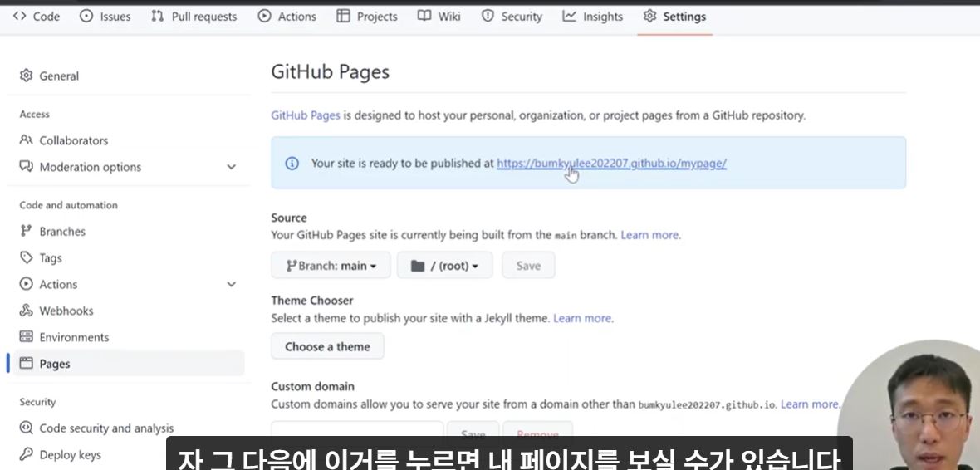Click Learn more link under Custom domain

tap(811, 404)
